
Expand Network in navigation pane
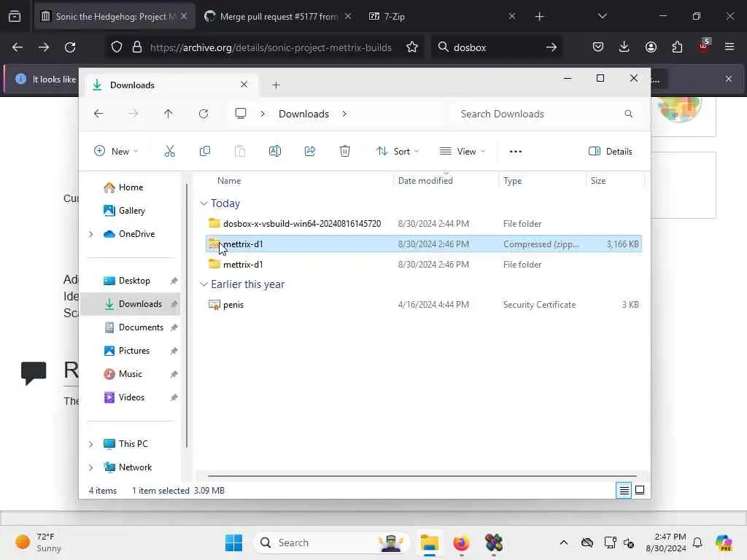90,467
